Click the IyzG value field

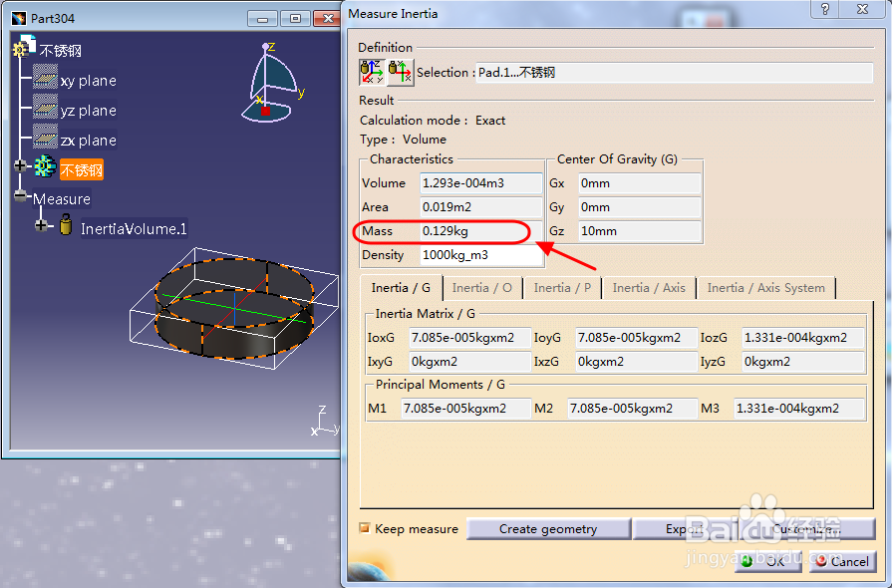coord(803,362)
